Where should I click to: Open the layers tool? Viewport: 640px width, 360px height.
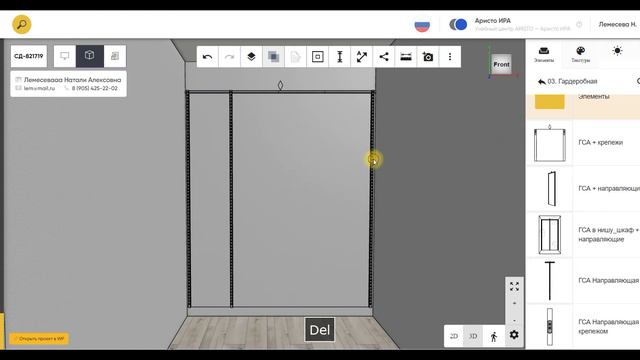tap(251, 57)
